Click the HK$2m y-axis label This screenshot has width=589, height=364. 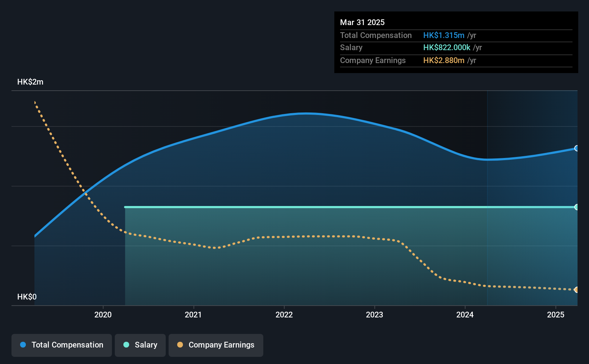tap(30, 82)
